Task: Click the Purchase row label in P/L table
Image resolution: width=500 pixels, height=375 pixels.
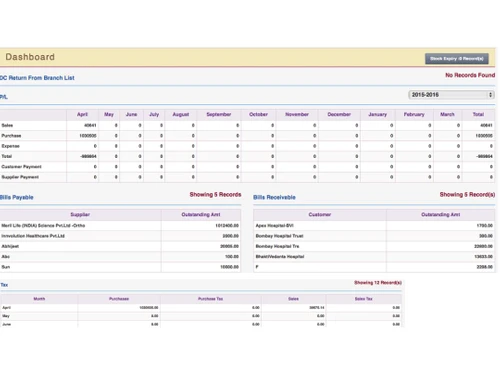Action: click(11, 136)
